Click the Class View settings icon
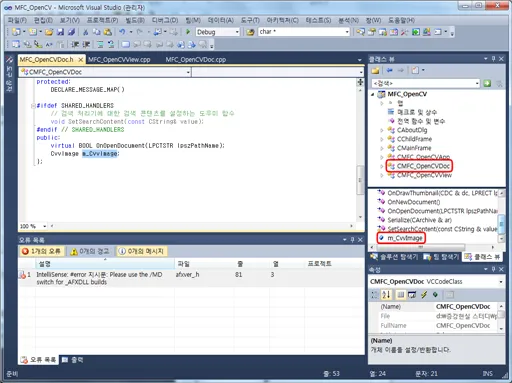 [415, 70]
